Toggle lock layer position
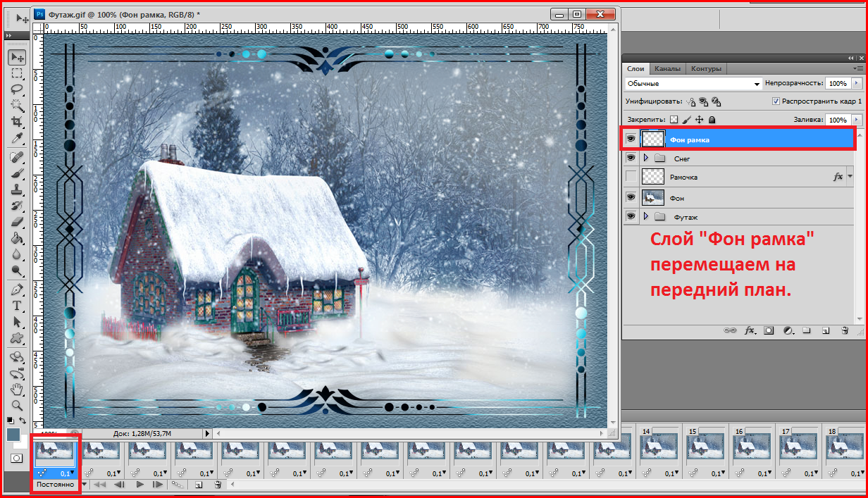The height and width of the screenshot is (498, 868). [700, 120]
